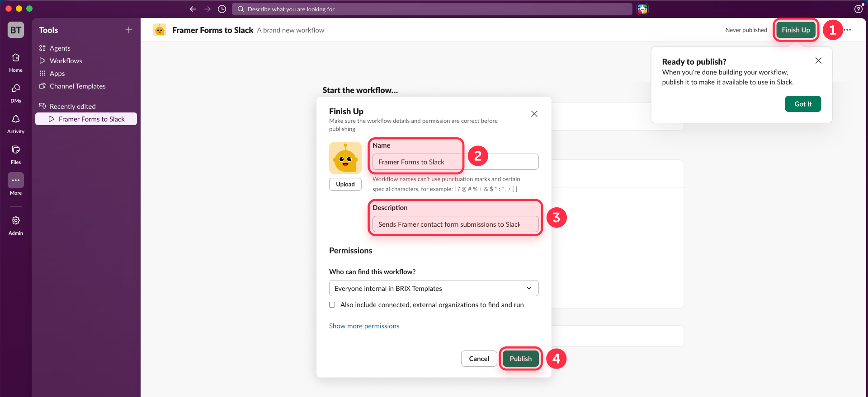Screen dimensions: 868x397
Task: Select Framer Forms to Slack workflow item
Action: point(86,119)
